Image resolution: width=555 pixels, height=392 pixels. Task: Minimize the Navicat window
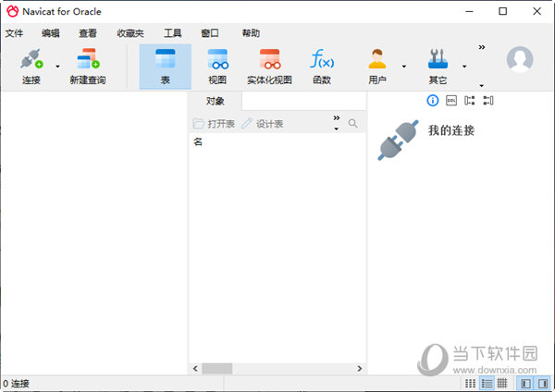point(469,11)
